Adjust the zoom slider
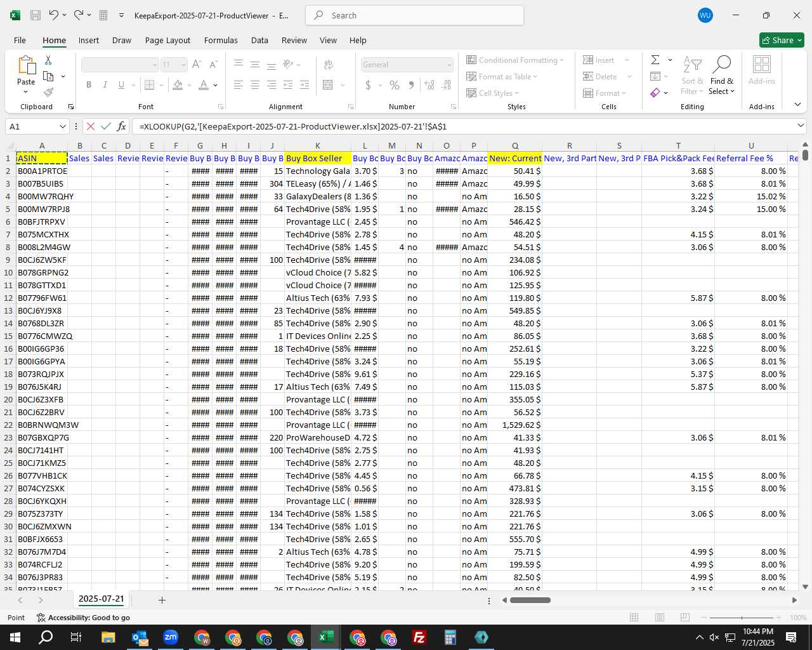This screenshot has height=650, width=812. [742, 618]
